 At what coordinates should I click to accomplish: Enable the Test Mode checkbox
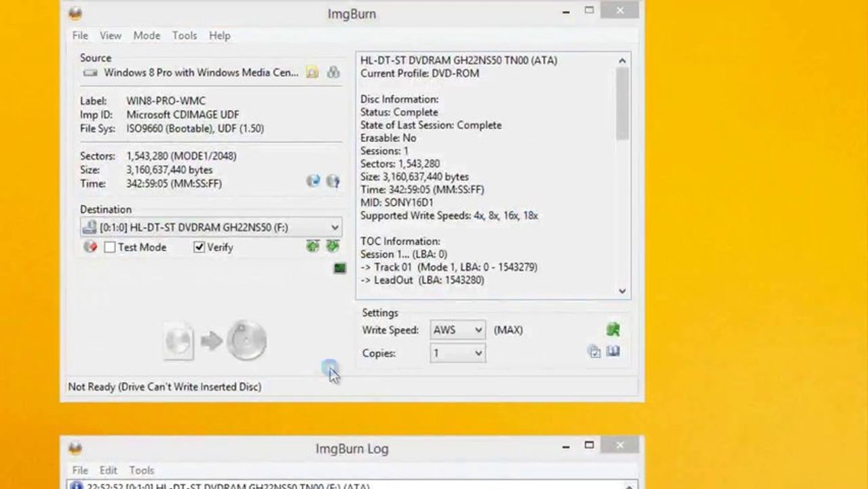coord(109,247)
